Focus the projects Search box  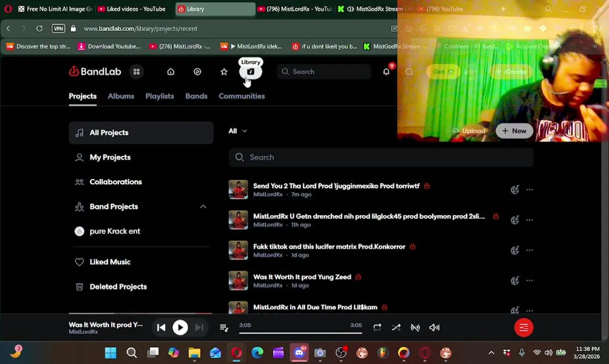coord(381,157)
